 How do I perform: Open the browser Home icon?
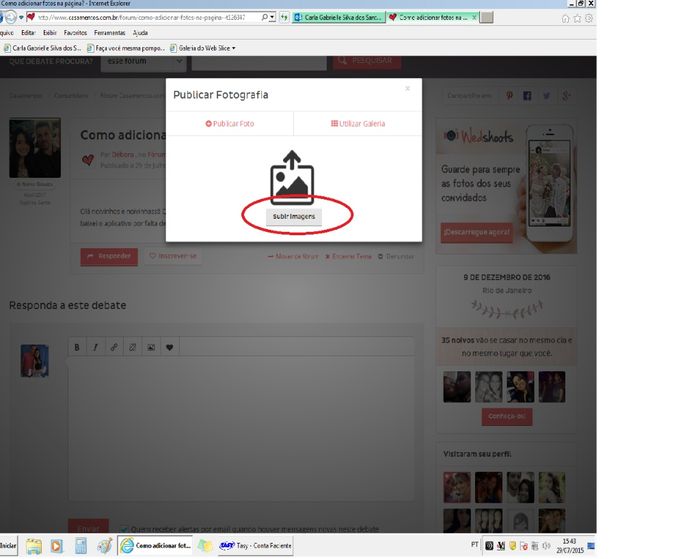(x=565, y=18)
